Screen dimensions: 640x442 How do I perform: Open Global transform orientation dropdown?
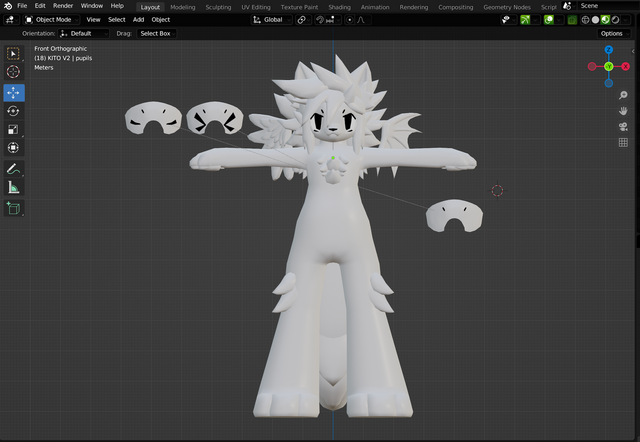[271, 20]
